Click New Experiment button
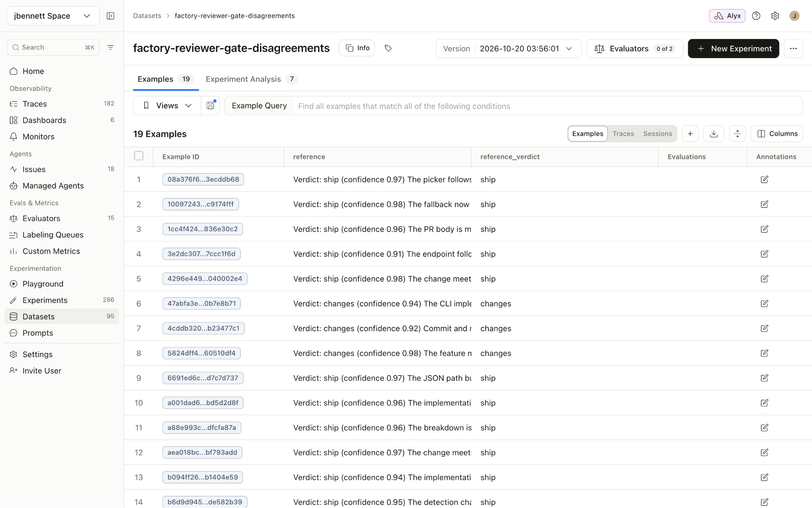Screen dimensions: 812x508 pyautogui.click(x=734, y=48)
